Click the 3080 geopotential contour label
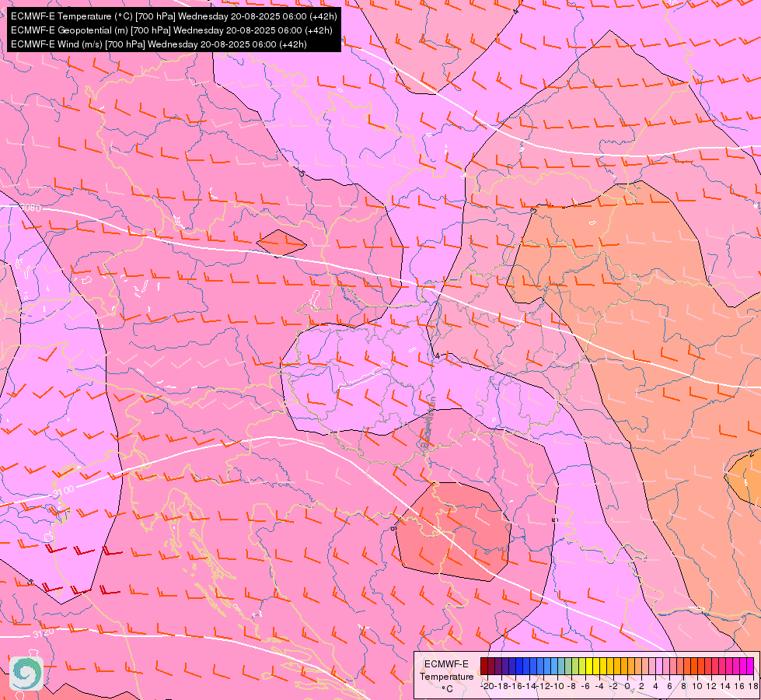 (31, 208)
